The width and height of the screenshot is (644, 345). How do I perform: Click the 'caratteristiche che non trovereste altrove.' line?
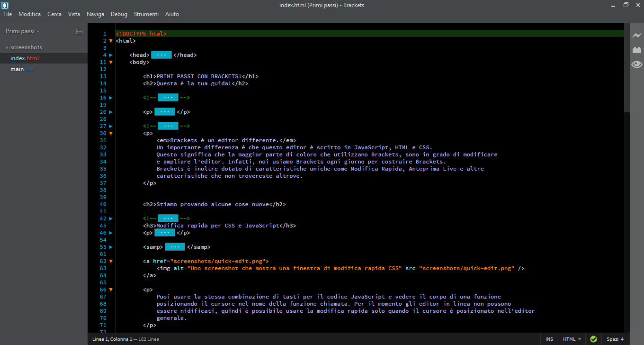tap(229, 176)
